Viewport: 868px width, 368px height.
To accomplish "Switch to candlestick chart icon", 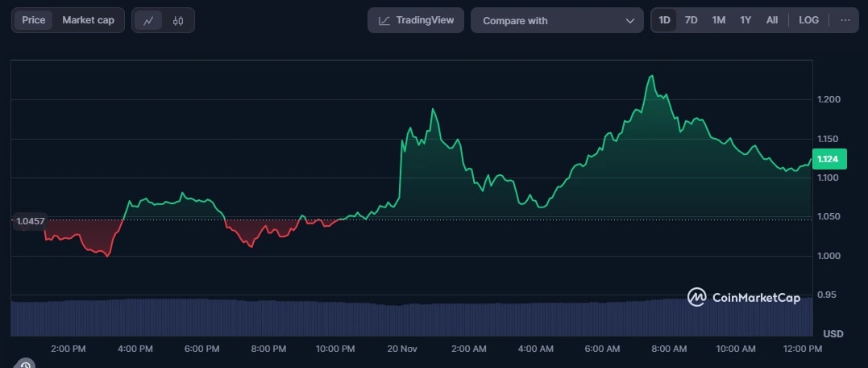I will coord(178,21).
